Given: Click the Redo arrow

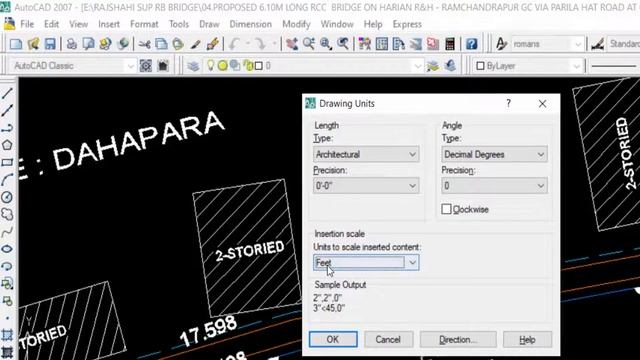Looking at the screenshot, I should coord(260,44).
